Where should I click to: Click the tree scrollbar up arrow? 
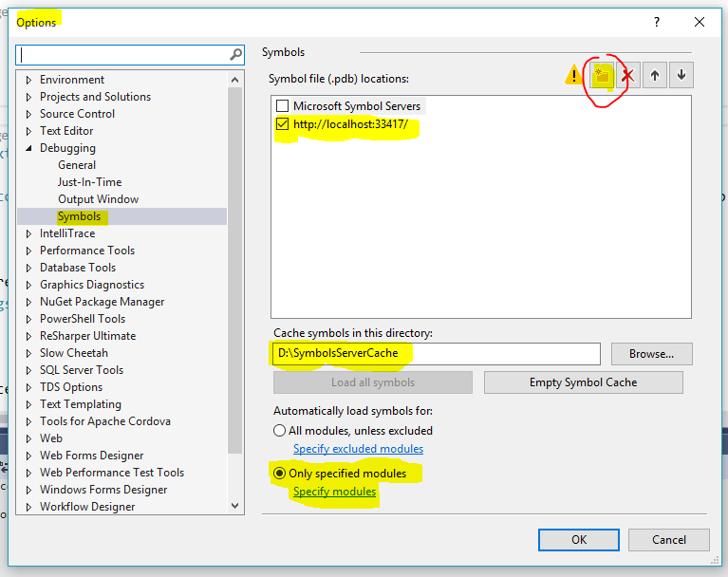(x=235, y=80)
